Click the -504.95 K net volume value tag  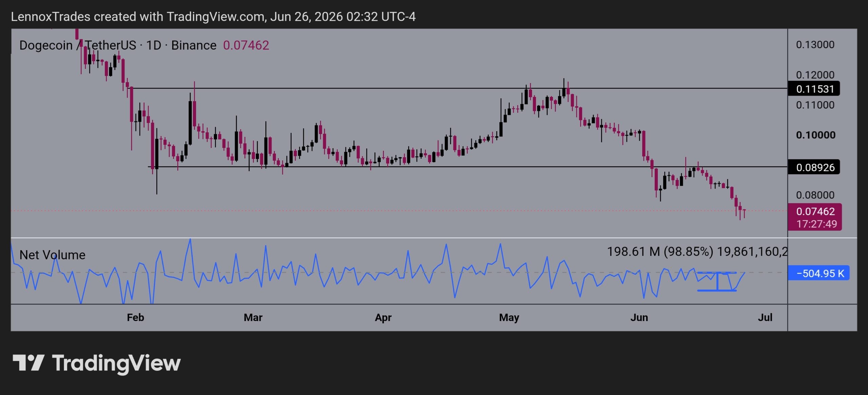pyautogui.click(x=818, y=273)
